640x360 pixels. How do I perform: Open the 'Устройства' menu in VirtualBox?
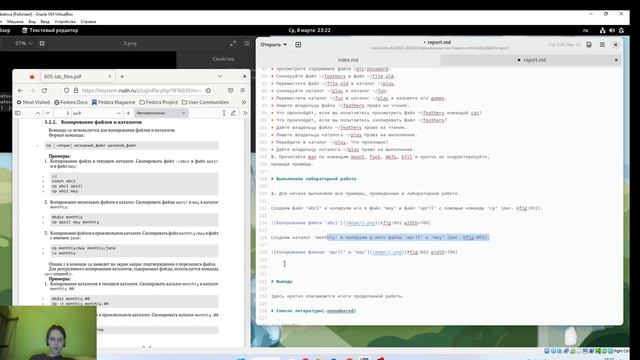pos(65,22)
